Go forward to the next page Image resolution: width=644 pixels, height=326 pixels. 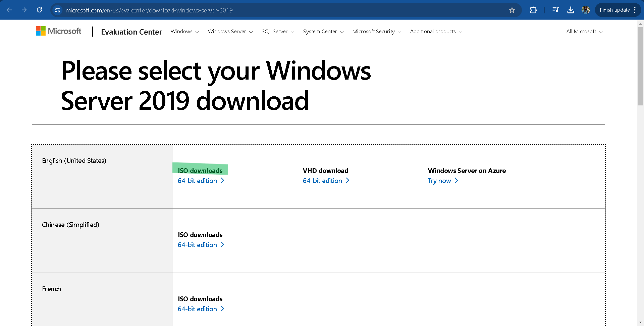[x=24, y=10]
